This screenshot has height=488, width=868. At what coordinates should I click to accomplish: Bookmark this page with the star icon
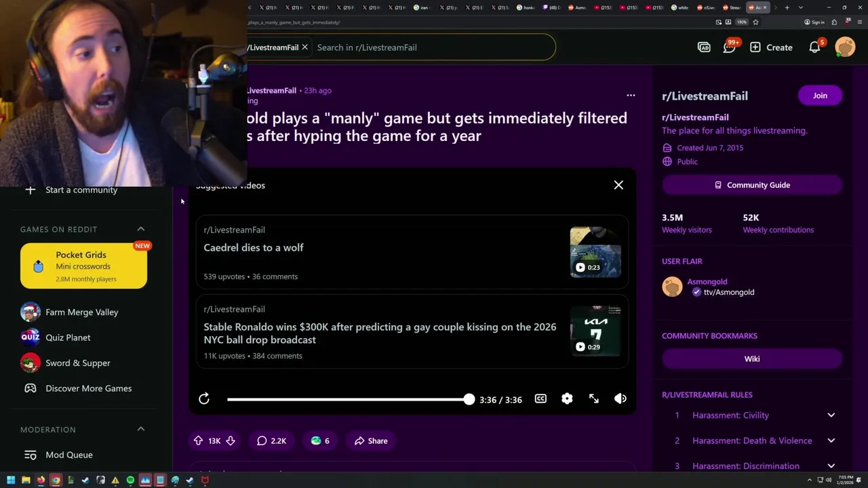click(755, 22)
